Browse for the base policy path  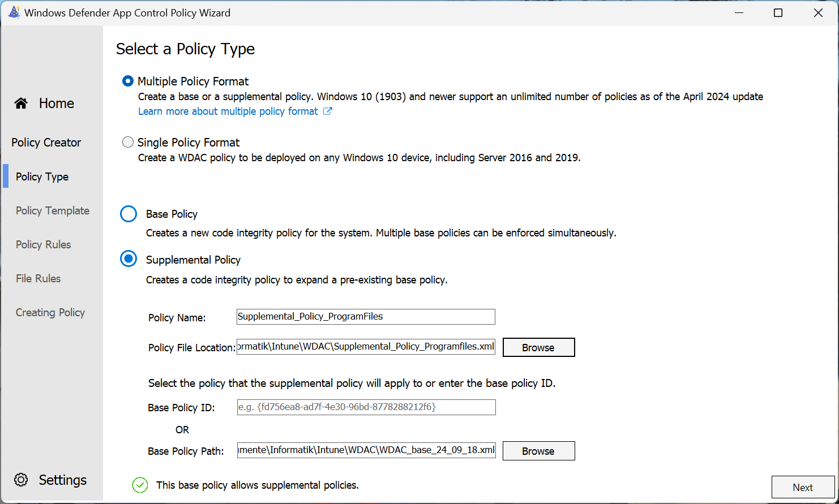pyautogui.click(x=538, y=451)
